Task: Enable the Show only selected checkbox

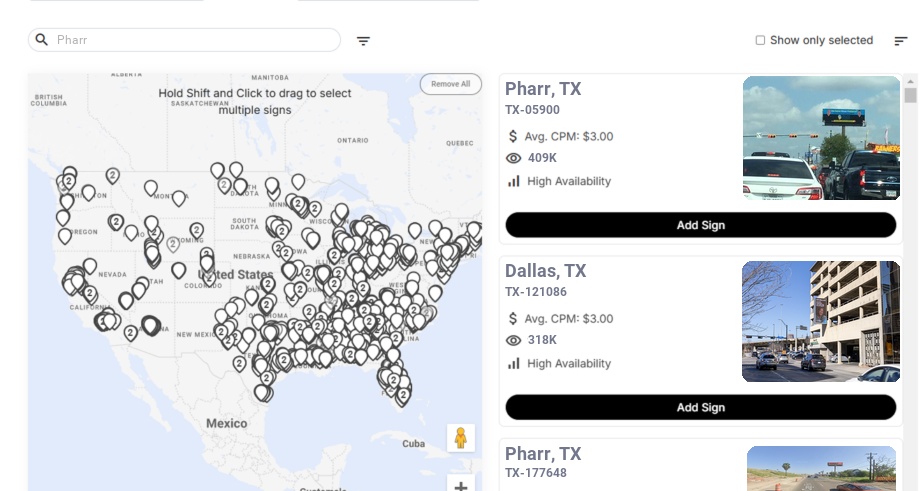Action: [x=760, y=41]
